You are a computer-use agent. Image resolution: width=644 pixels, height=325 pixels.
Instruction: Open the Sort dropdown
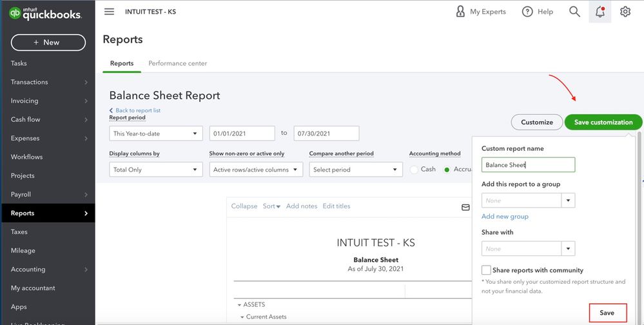(271, 206)
